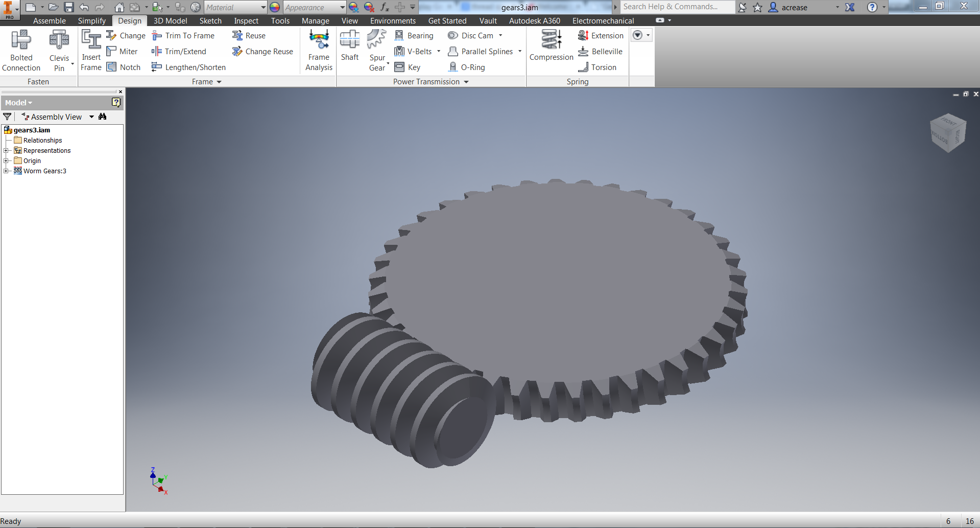The width and height of the screenshot is (980, 528).
Task: Open the Model browser dropdown
Action: click(x=19, y=103)
